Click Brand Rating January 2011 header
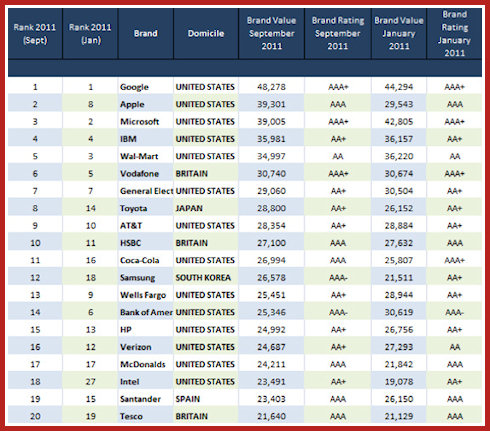Screen dimensions: 490x431 [x=454, y=33]
